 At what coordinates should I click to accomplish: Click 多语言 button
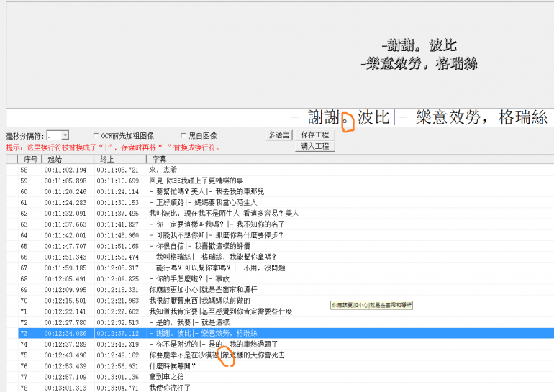pyautogui.click(x=279, y=135)
